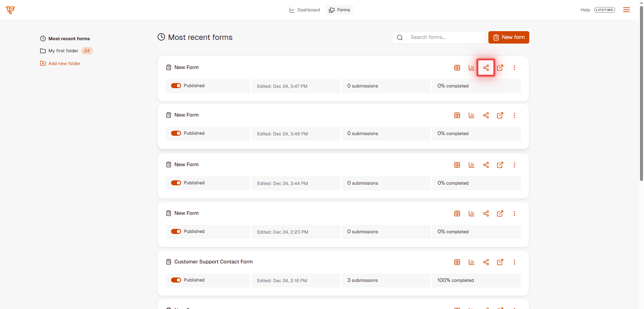This screenshot has height=309, width=644.
Task: Select the Forms tab
Action: tap(339, 10)
